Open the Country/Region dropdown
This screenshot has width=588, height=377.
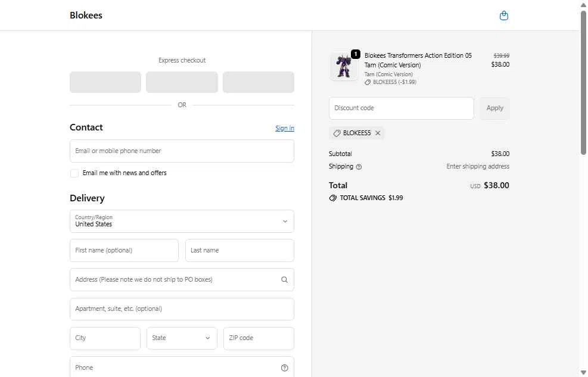point(182,221)
